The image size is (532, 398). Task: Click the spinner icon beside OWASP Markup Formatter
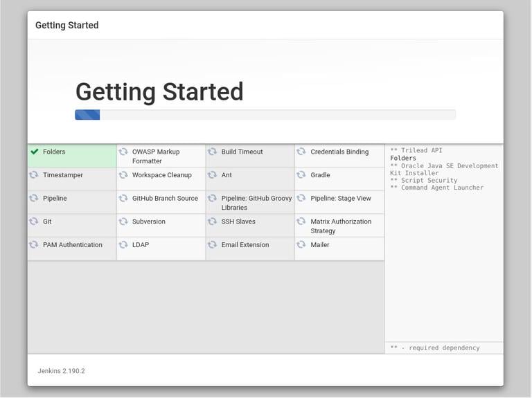tap(123, 152)
